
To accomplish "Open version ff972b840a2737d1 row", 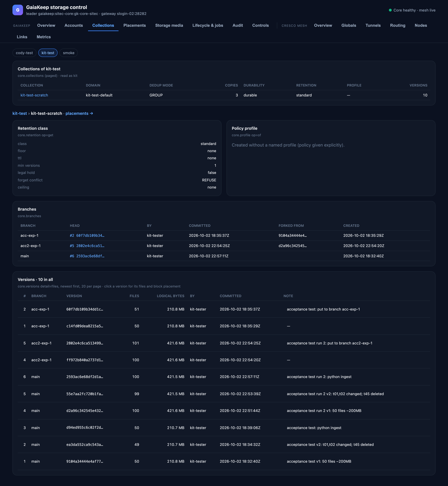I will 224,360.
